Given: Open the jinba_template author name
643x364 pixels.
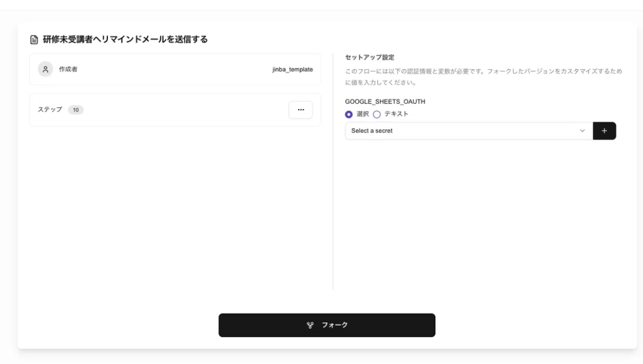Looking at the screenshot, I should click(x=292, y=69).
